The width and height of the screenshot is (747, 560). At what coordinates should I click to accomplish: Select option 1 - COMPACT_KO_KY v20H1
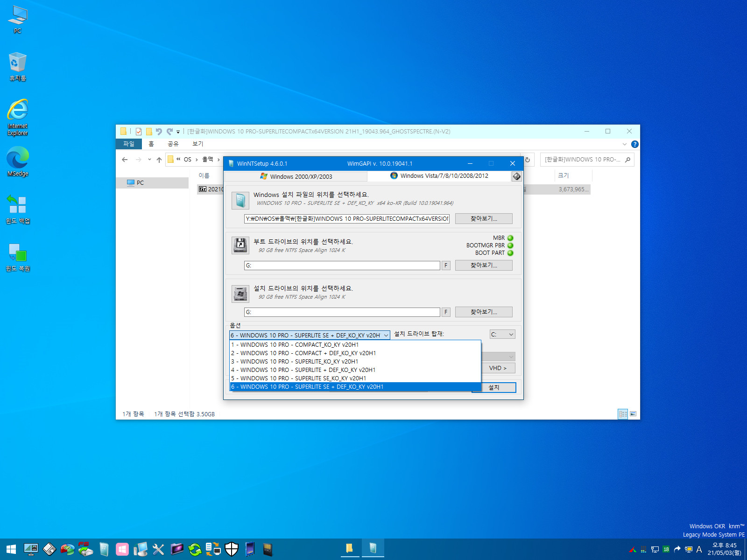[355, 345]
